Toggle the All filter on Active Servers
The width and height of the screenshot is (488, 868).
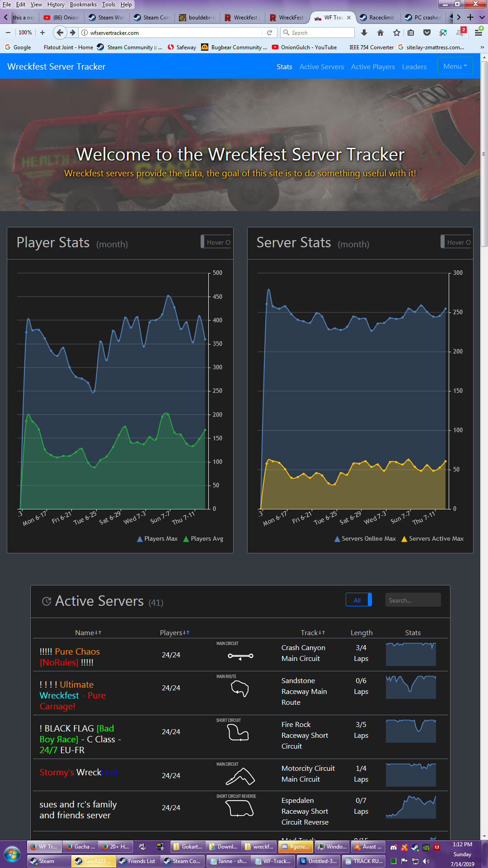point(359,600)
